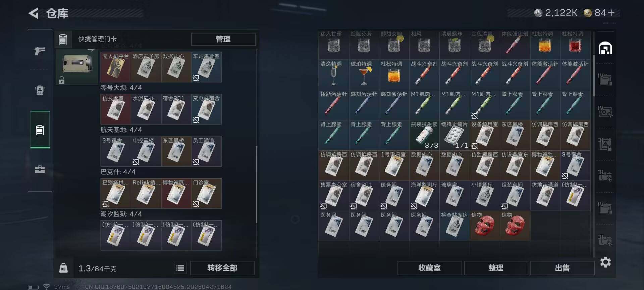Click the 管理 button
The width and height of the screenshot is (644, 290).
click(x=223, y=39)
